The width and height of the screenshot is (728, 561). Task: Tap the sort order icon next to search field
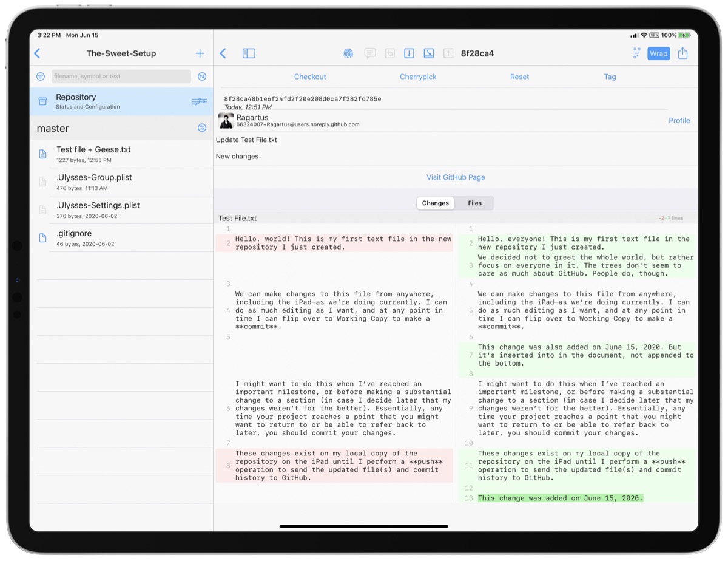(202, 76)
